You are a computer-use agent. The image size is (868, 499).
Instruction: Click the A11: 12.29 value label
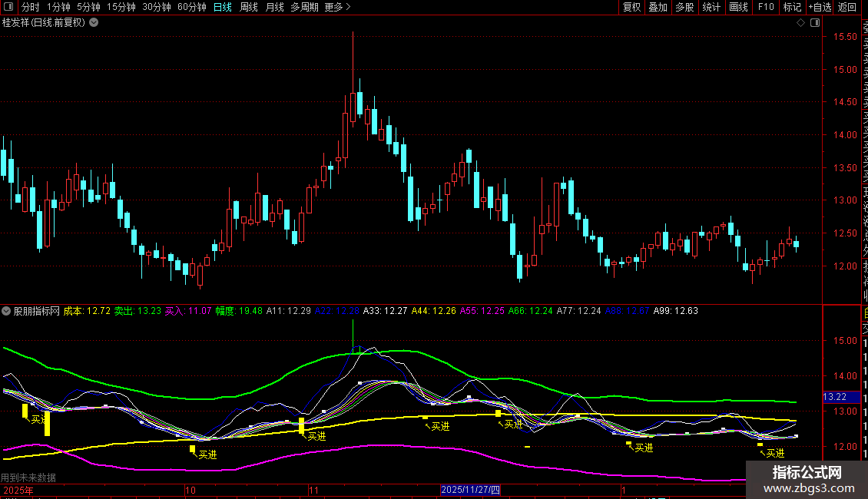288,311
